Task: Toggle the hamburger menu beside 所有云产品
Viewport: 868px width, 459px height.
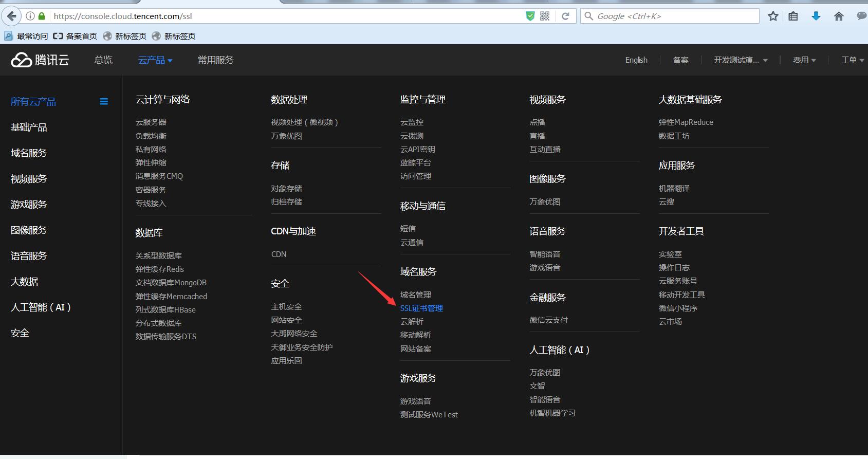Action: tap(104, 102)
